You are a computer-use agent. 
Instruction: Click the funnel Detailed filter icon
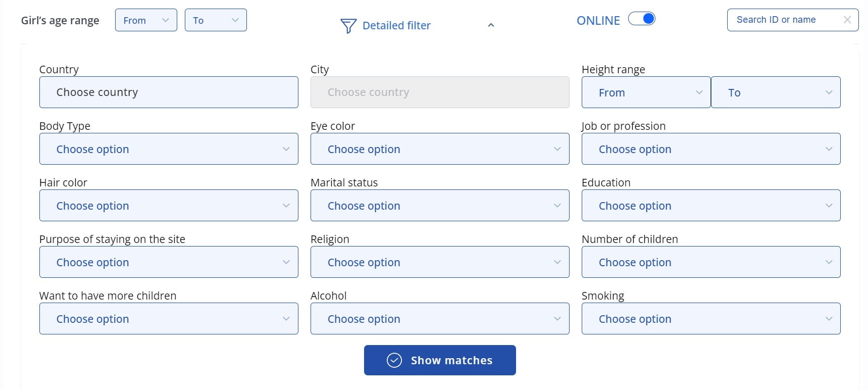pos(348,26)
